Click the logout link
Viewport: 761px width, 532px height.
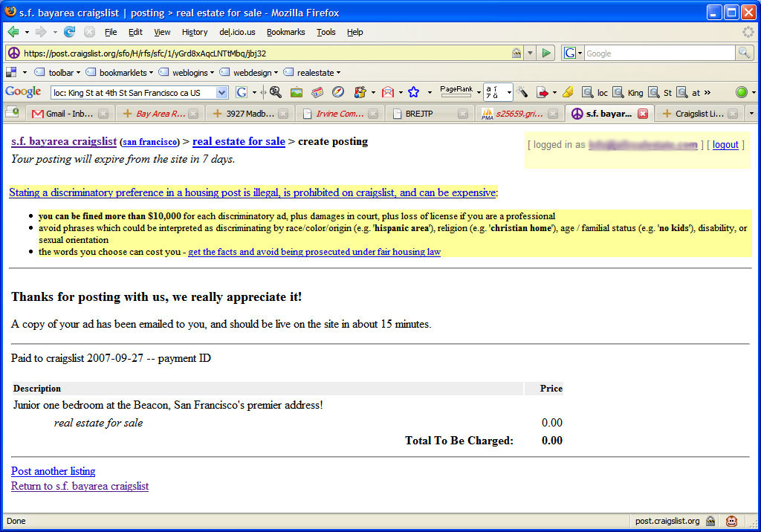pos(725,145)
